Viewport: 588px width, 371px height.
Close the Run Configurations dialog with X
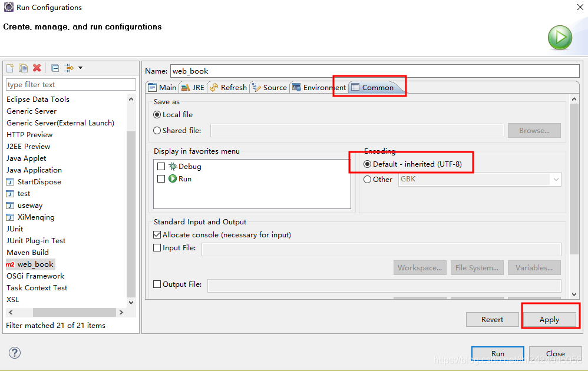point(580,7)
